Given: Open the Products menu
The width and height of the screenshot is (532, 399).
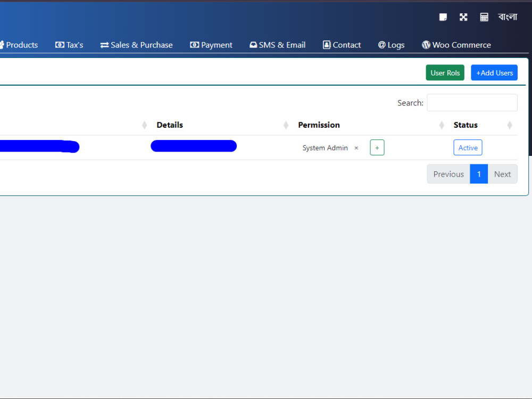Looking at the screenshot, I should (19, 45).
